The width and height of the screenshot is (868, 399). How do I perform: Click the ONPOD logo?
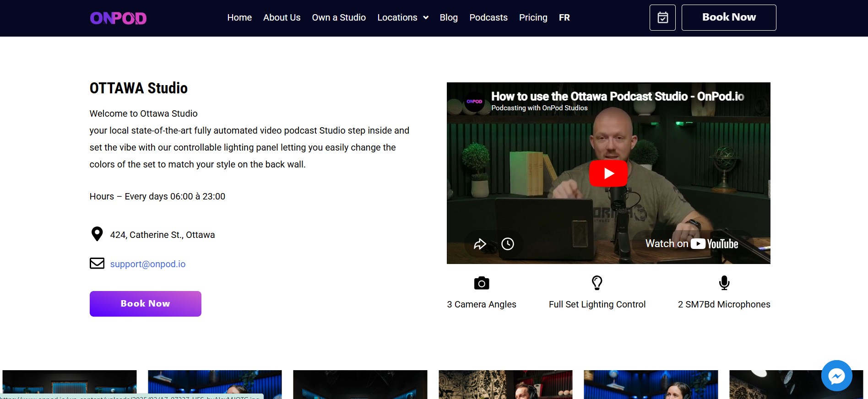coord(118,18)
